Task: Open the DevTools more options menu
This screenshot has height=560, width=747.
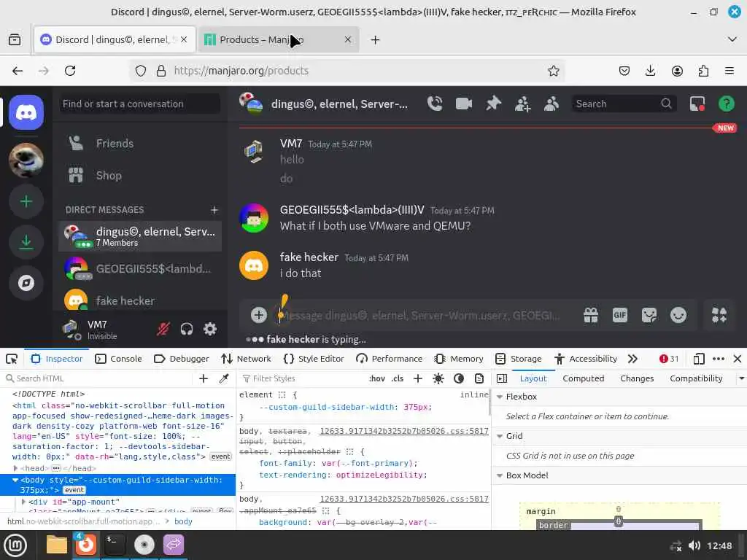Action: click(x=719, y=359)
